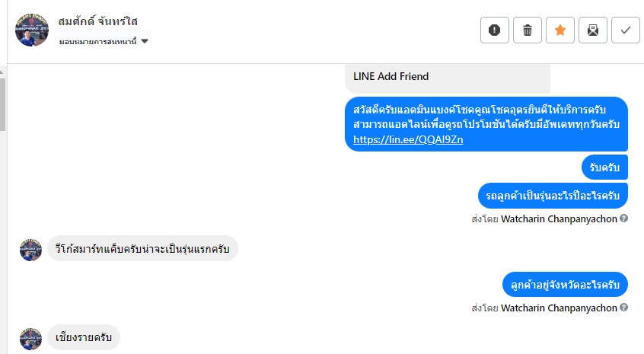Viewport: 644px width, 354px height.
Task: Click avatar next to เชียงรายครับ message
Action: click(31, 338)
